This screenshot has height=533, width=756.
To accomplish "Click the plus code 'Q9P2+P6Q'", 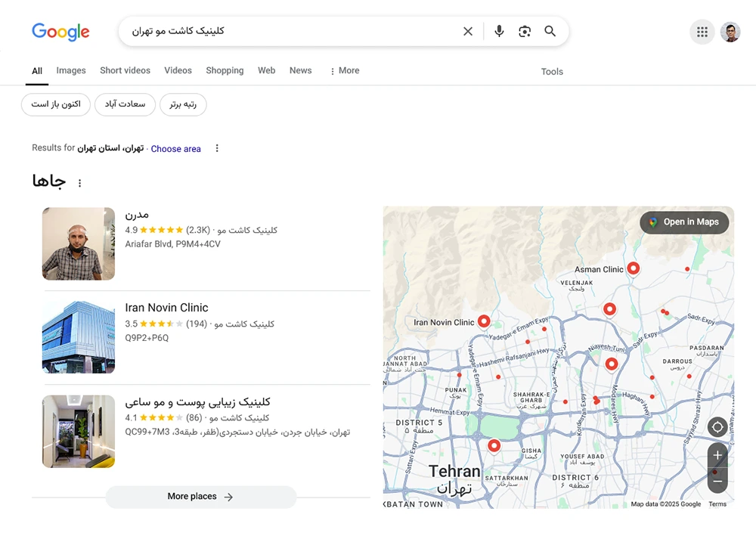I will click(147, 338).
